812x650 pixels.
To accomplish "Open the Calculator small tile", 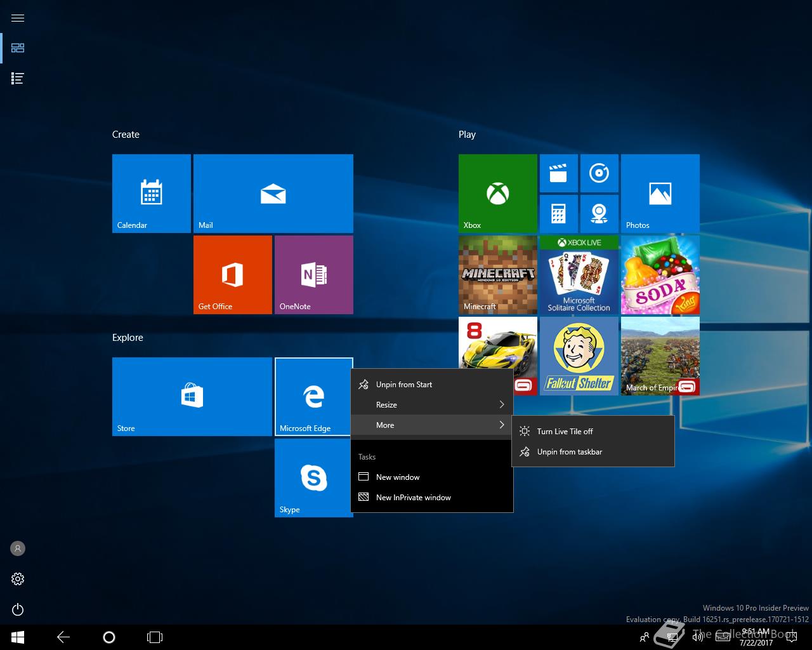I will pyautogui.click(x=559, y=214).
